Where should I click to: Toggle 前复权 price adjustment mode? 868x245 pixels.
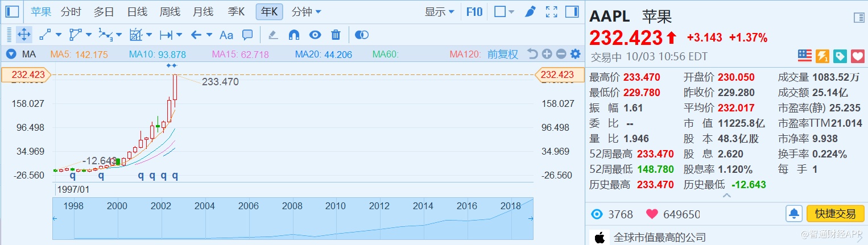click(x=503, y=54)
